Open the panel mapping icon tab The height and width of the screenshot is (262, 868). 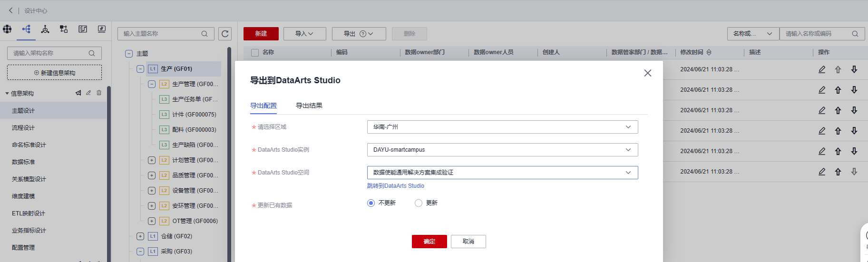(83, 29)
